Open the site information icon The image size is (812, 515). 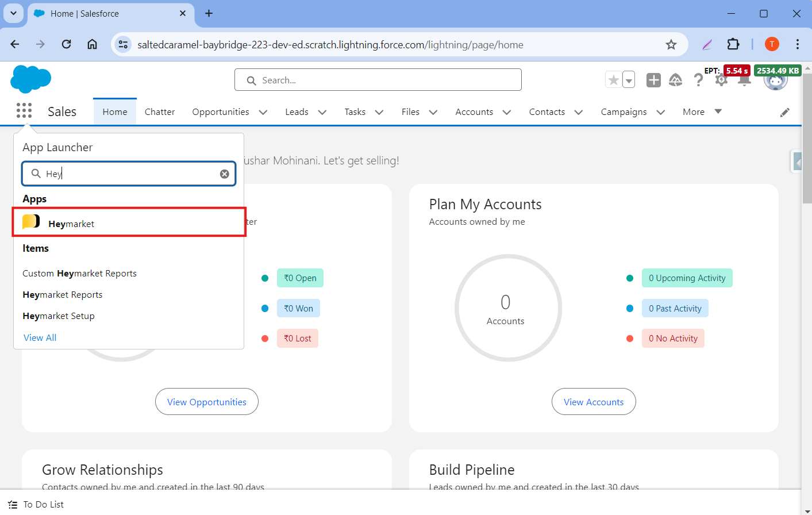[123, 44]
